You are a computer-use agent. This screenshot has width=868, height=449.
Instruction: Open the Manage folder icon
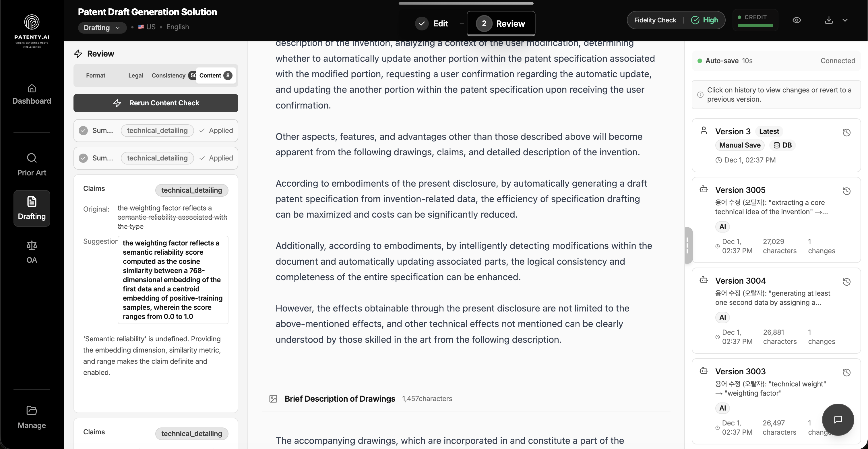click(x=31, y=417)
